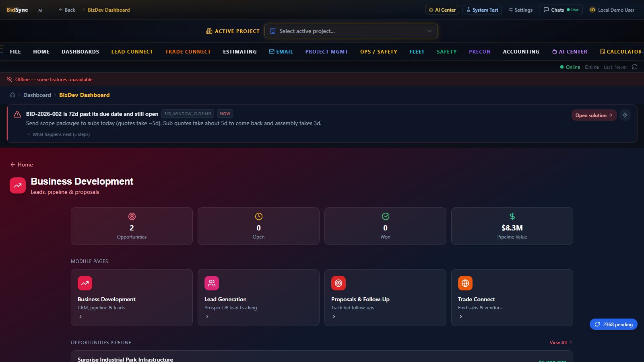This screenshot has width=644, height=362.
Task: Click the home icon in the breadcrumb
Action: pyautogui.click(x=12, y=95)
